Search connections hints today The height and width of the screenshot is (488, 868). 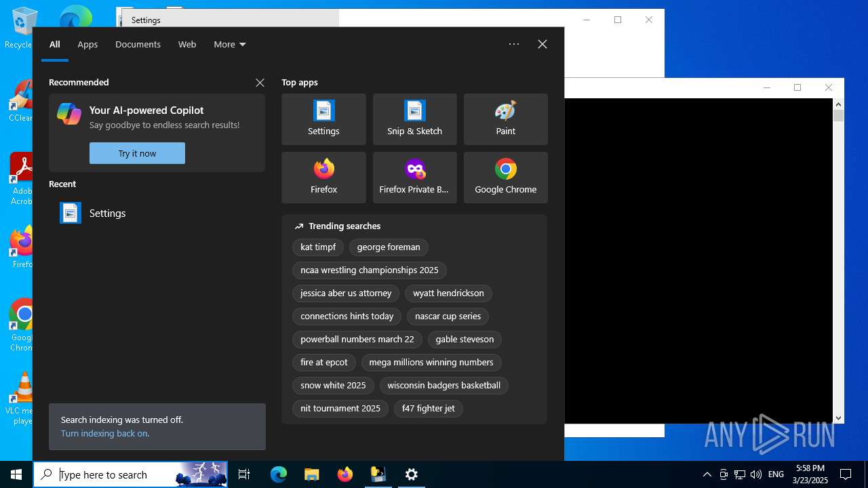coord(347,317)
